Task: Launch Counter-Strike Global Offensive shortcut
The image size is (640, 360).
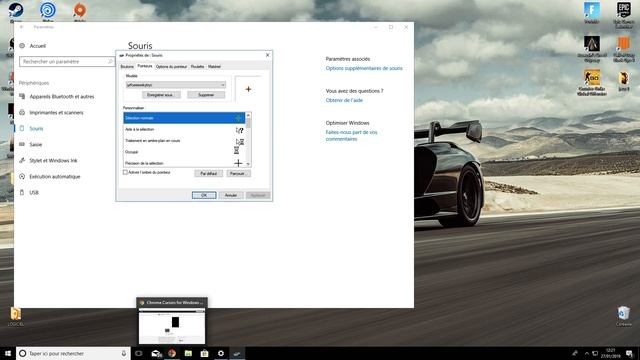Action: (x=591, y=82)
